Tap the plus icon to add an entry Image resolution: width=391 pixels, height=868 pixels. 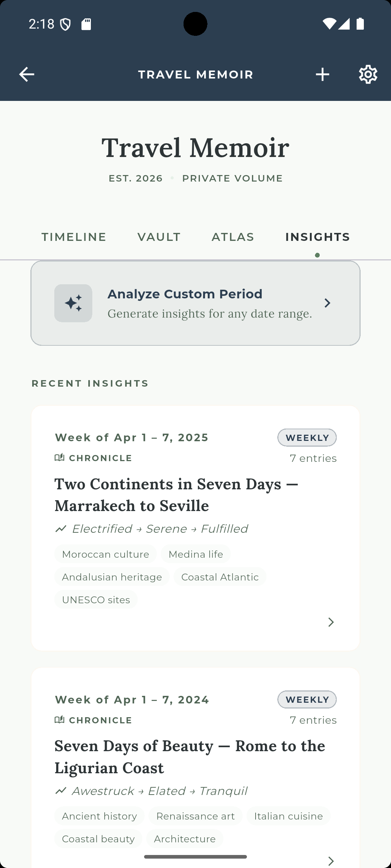click(323, 75)
